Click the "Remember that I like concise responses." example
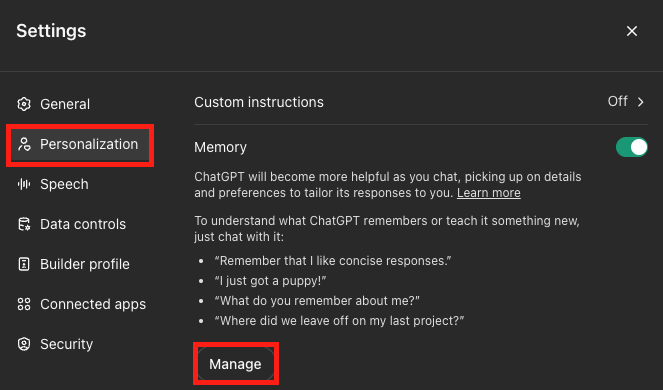 point(333,261)
